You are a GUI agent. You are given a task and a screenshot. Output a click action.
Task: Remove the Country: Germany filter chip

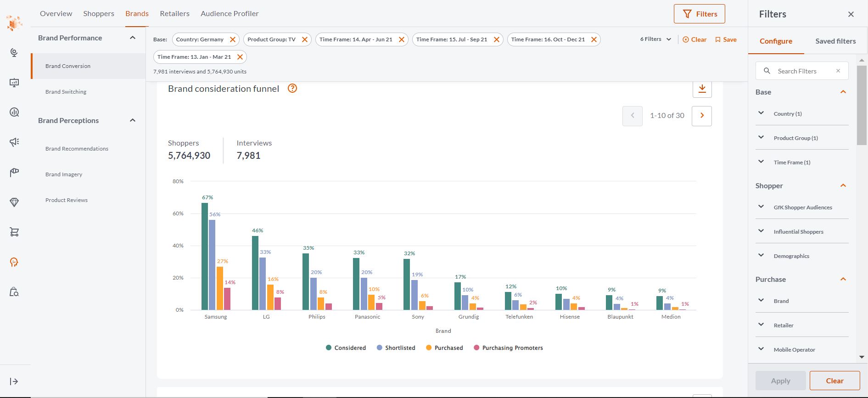click(x=233, y=39)
